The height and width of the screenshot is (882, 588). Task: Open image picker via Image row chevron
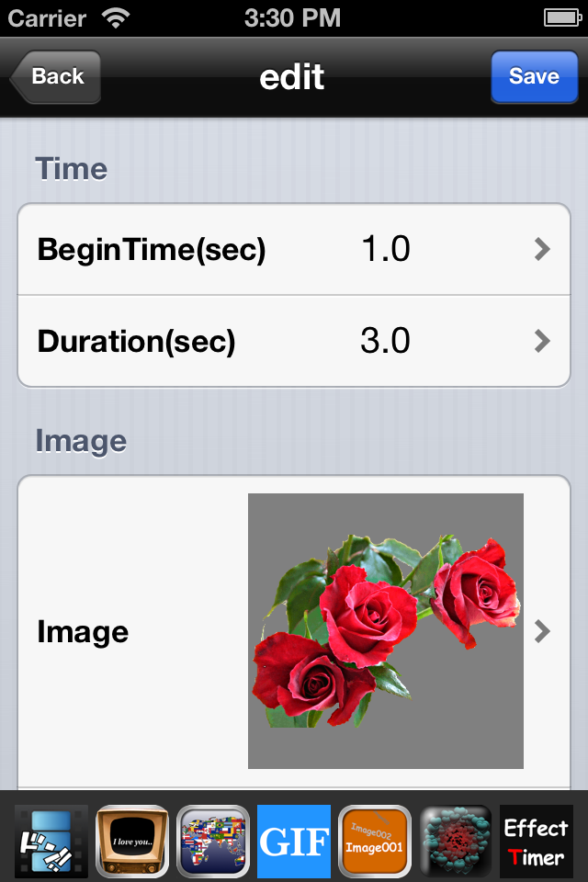(542, 631)
